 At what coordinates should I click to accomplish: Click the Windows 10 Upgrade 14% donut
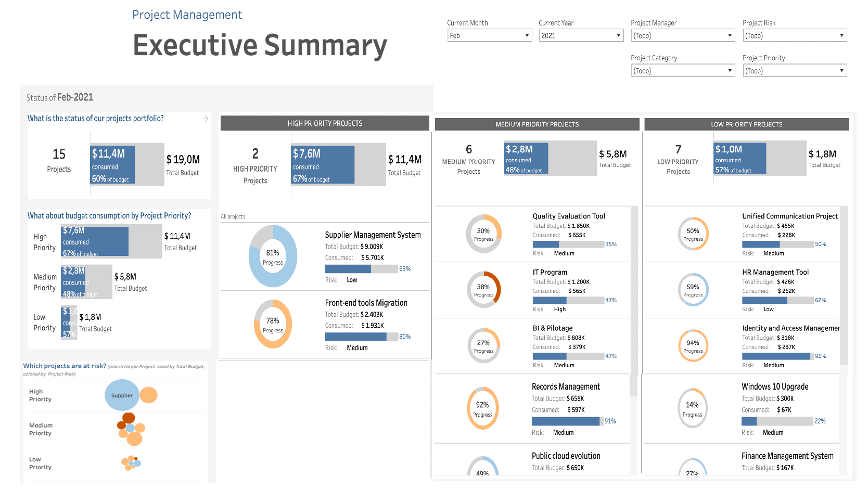pos(693,408)
